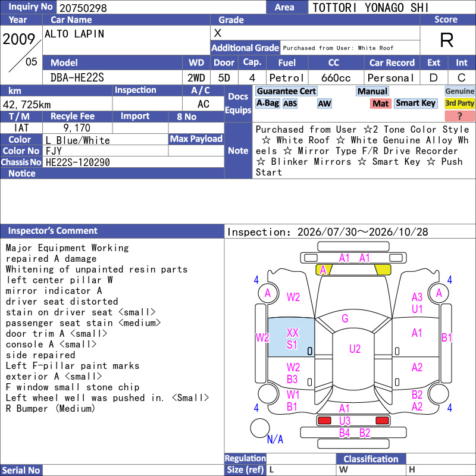Click the A-Bag equipment badge
The height and width of the screenshot is (476, 476).
click(x=267, y=104)
